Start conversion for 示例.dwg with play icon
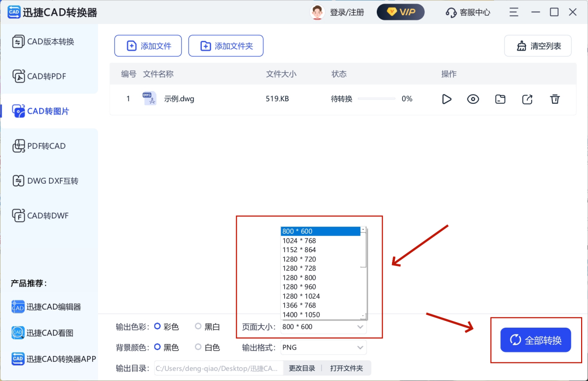 point(446,99)
